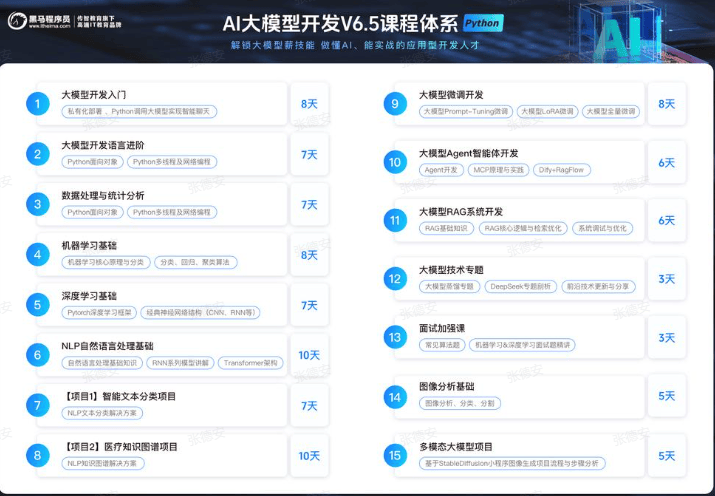
Task: Click the MCP原理与实践 tag
Action: pyautogui.click(x=496, y=170)
